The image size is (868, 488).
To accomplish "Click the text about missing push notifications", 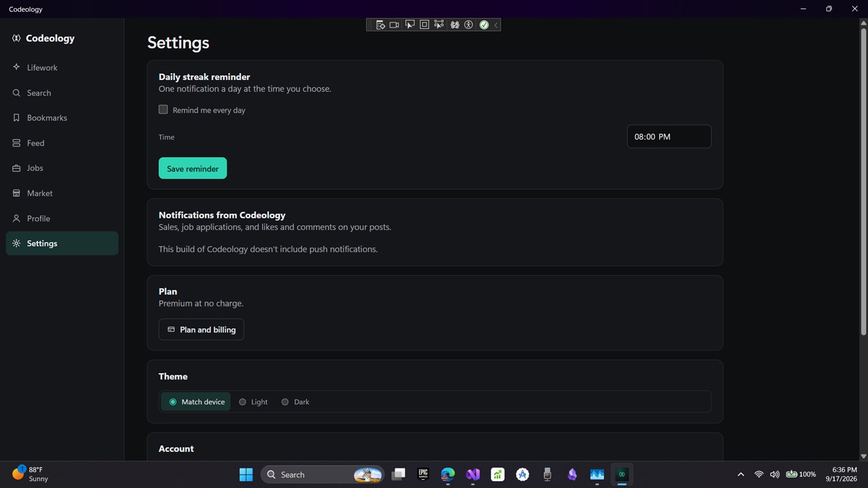I will pos(268,249).
